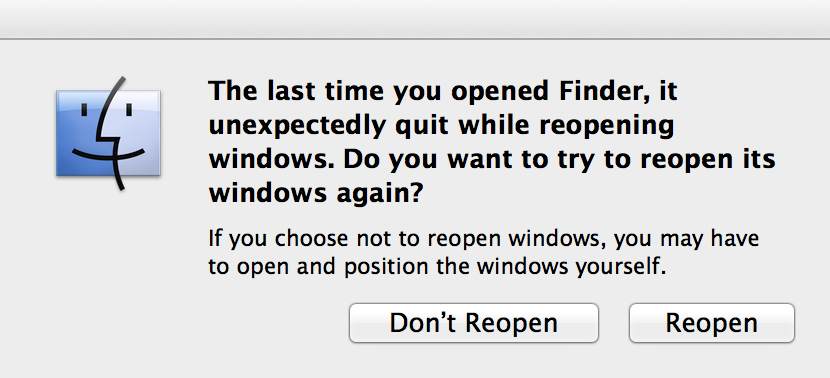Click "windows again?" heading line
Screen dimensions: 830x378
316,194
